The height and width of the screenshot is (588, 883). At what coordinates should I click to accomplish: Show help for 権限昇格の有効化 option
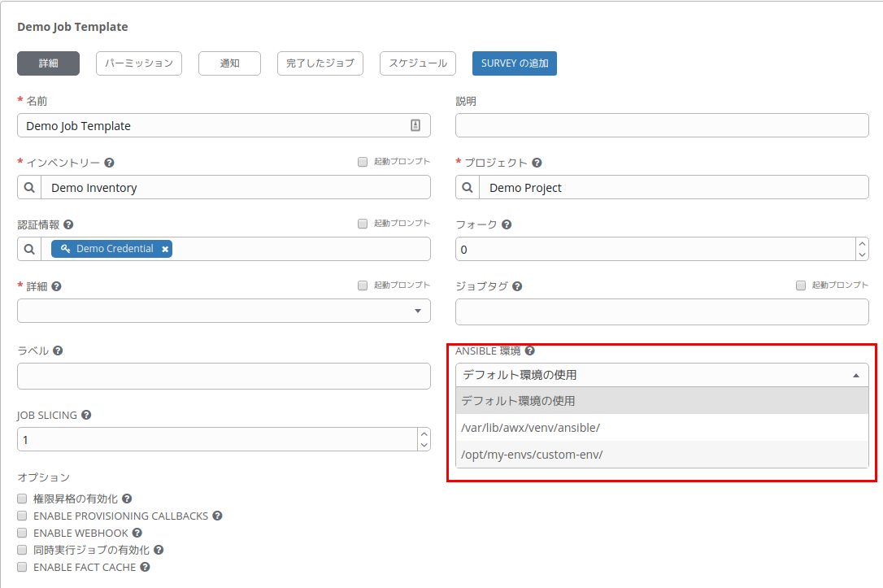pos(127,499)
